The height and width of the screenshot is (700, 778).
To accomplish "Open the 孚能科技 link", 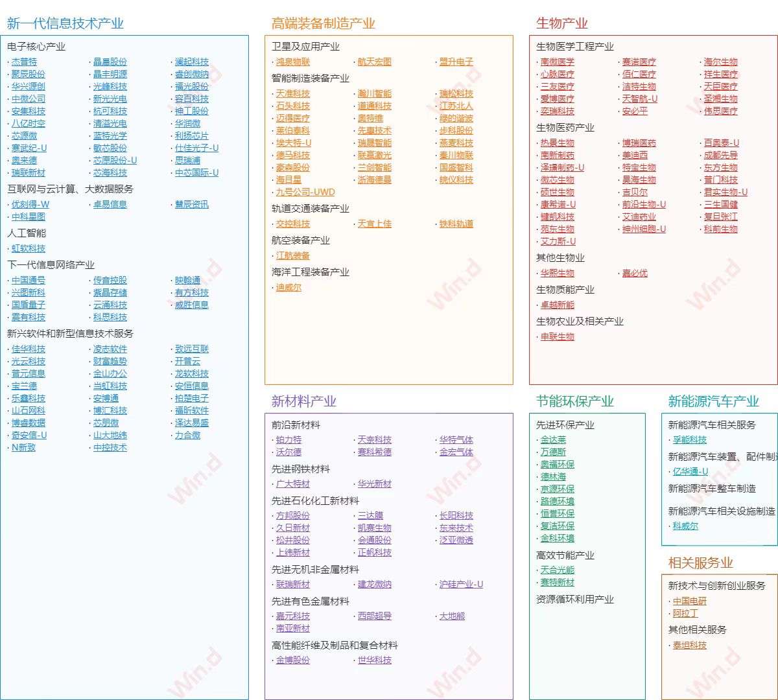I will pyautogui.click(x=690, y=440).
